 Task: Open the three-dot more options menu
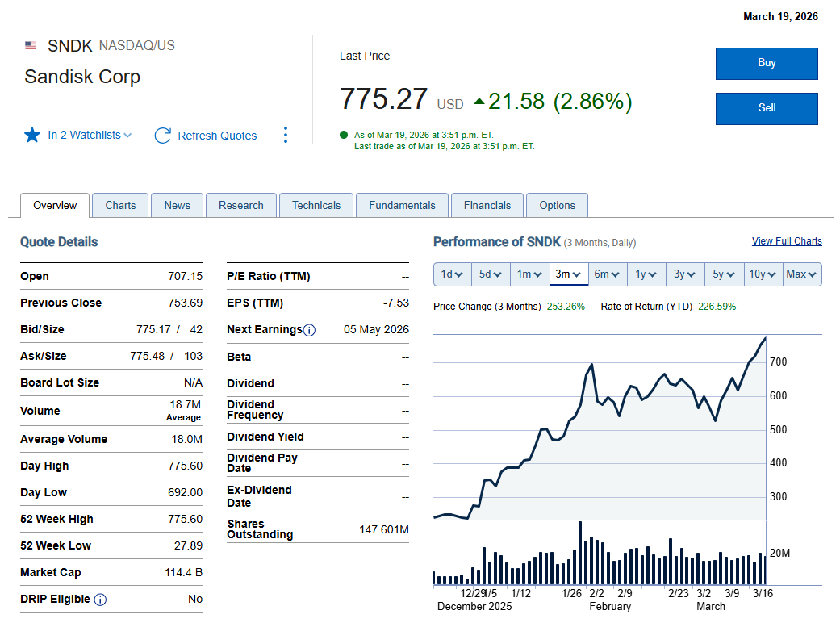point(286,135)
